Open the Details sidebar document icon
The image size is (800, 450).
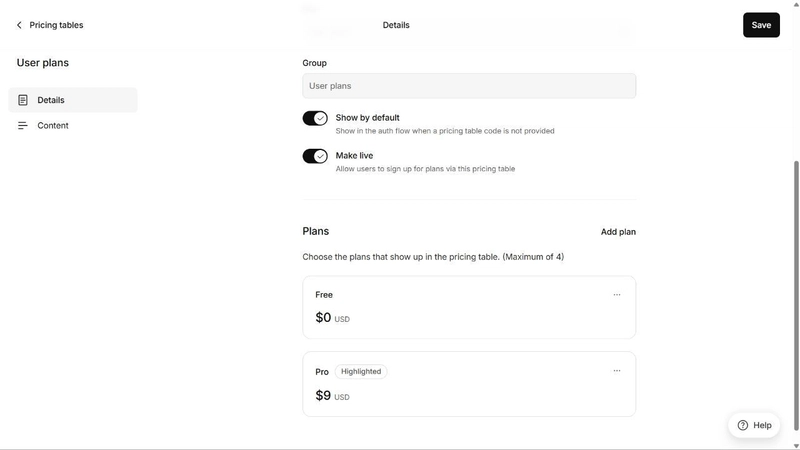(22, 100)
